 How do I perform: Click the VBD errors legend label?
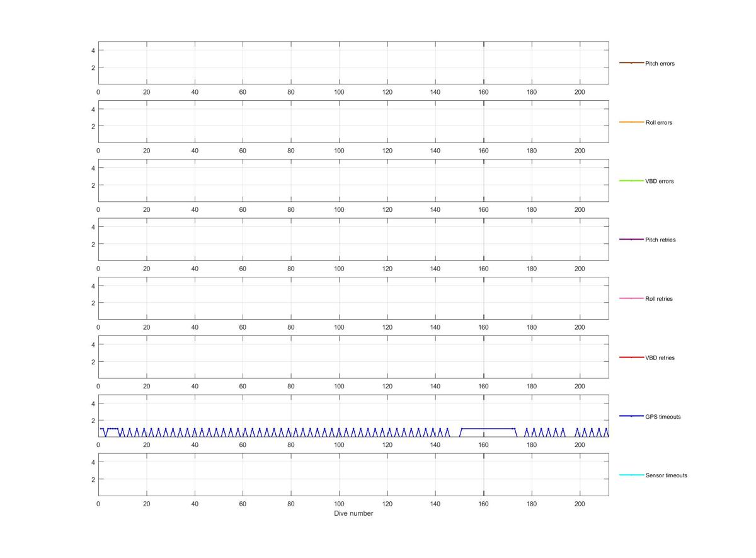click(x=660, y=182)
